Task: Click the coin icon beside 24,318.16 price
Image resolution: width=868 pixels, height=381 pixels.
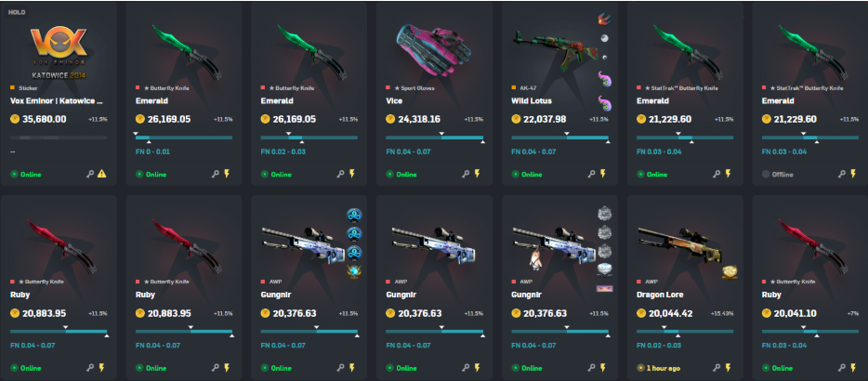Action: pyautogui.click(x=390, y=119)
